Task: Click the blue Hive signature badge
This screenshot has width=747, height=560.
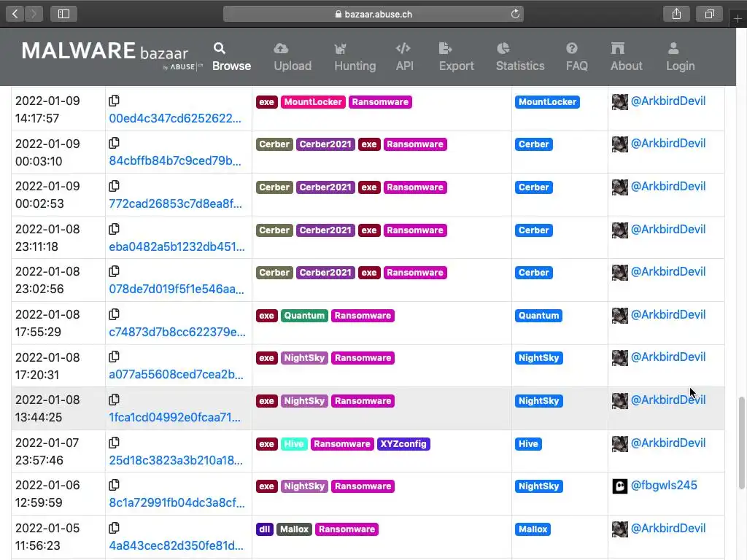Action: pyautogui.click(x=528, y=444)
